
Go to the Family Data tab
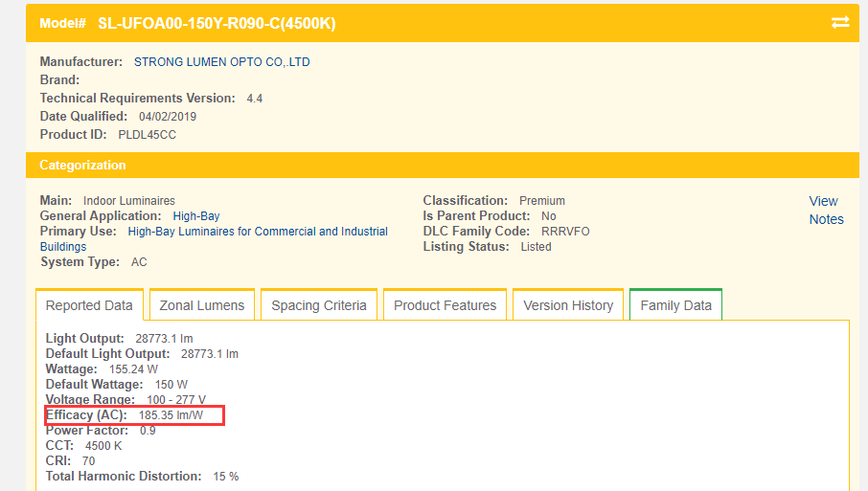675,305
